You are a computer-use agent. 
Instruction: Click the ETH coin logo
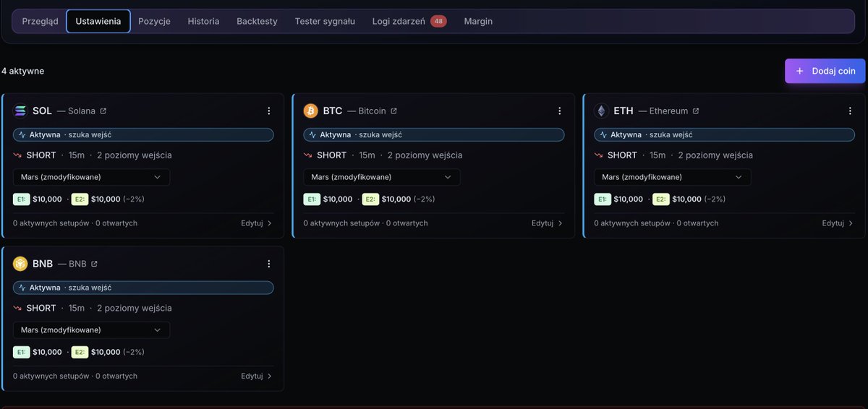pyautogui.click(x=601, y=111)
